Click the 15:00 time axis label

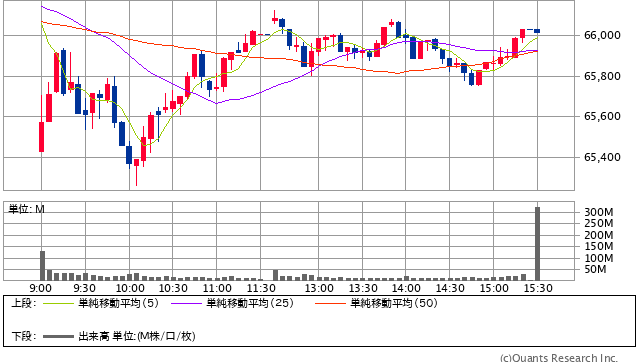pyautogui.click(x=494, y=288)
